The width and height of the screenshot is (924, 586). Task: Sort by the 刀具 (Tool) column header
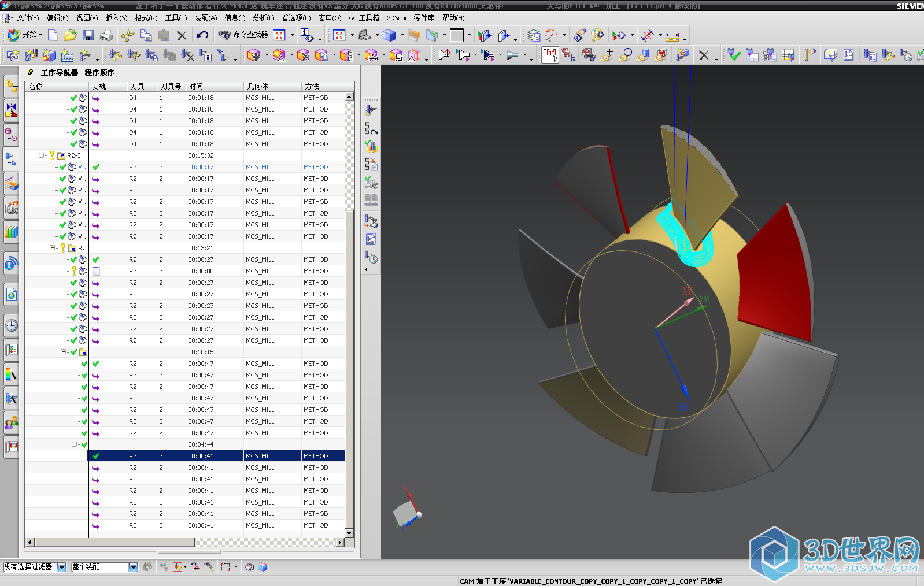(x=142, y=87)
